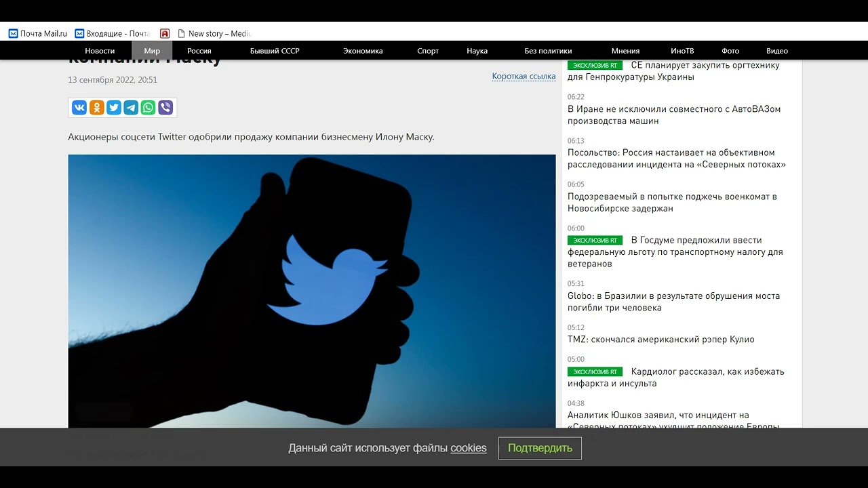Open New story – Medium bookmark
The image size is (868, 488).
[215, 33]
